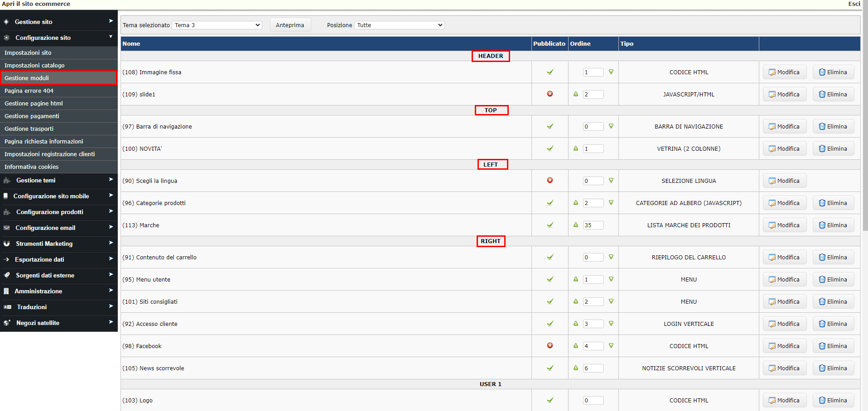Open Pagina errore 404 item
The width and height of the screenshot is (868, 411).
59,91
